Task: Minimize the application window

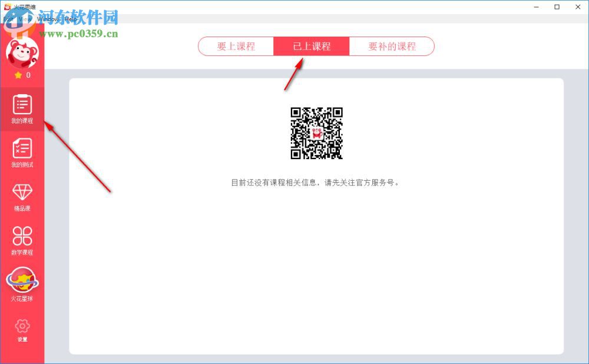Action: click(x=537, y=6)
